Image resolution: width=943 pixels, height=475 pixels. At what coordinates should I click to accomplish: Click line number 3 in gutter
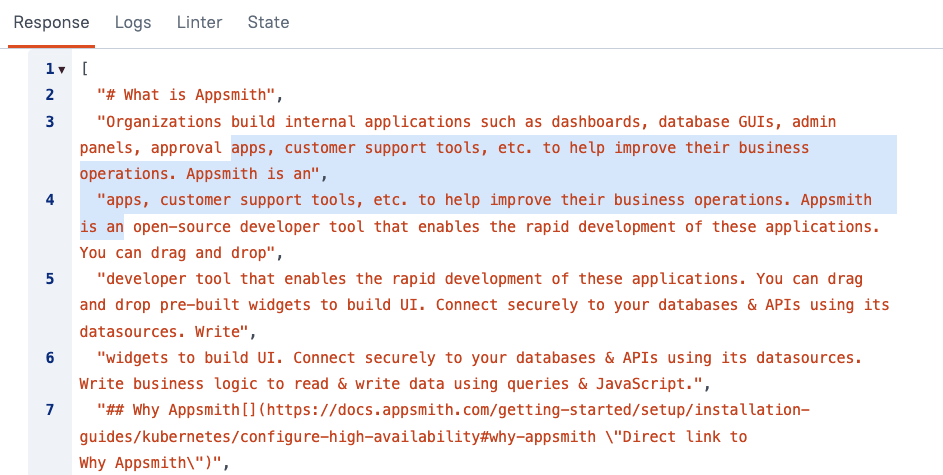pyautogui.click(x=50, y=121)
